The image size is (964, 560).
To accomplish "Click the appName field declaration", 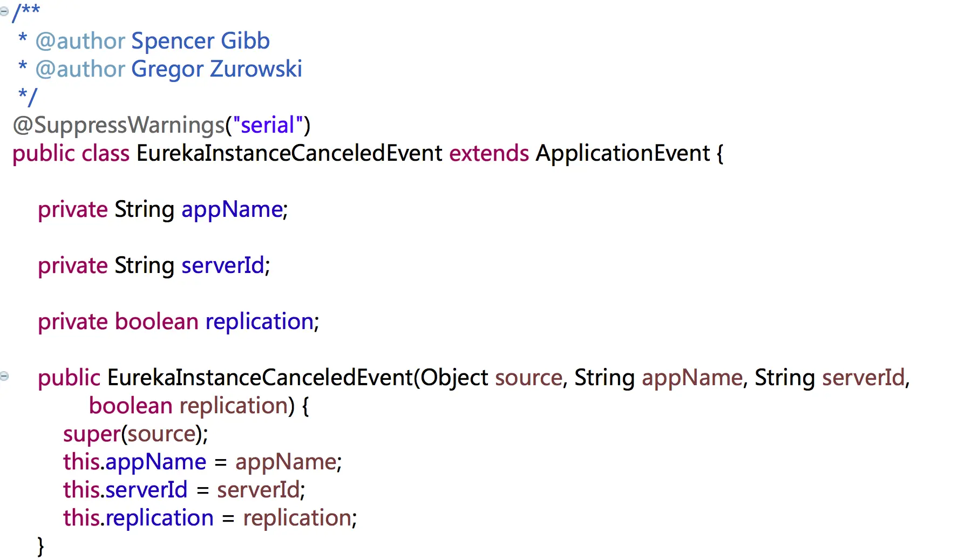I will [232, 209].
